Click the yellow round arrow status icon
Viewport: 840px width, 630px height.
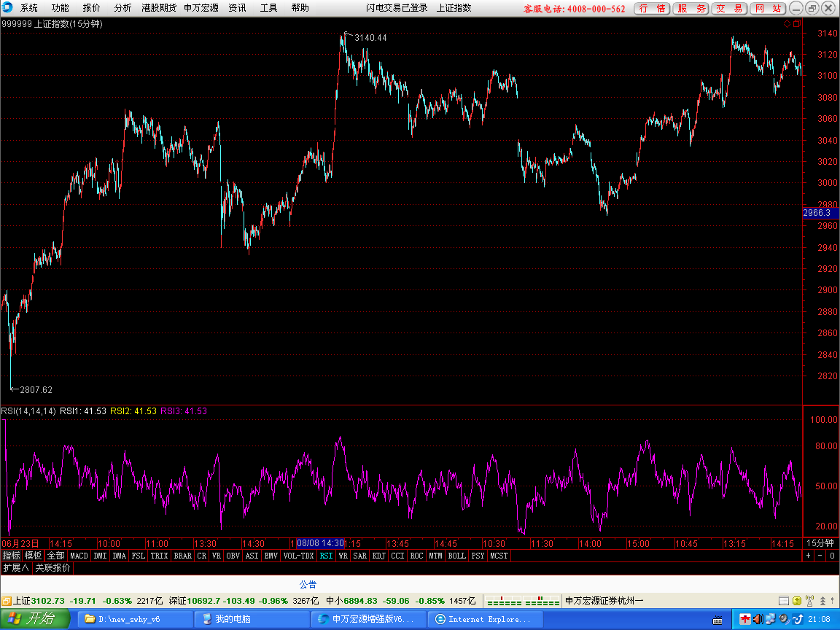(x=796, y=601)
